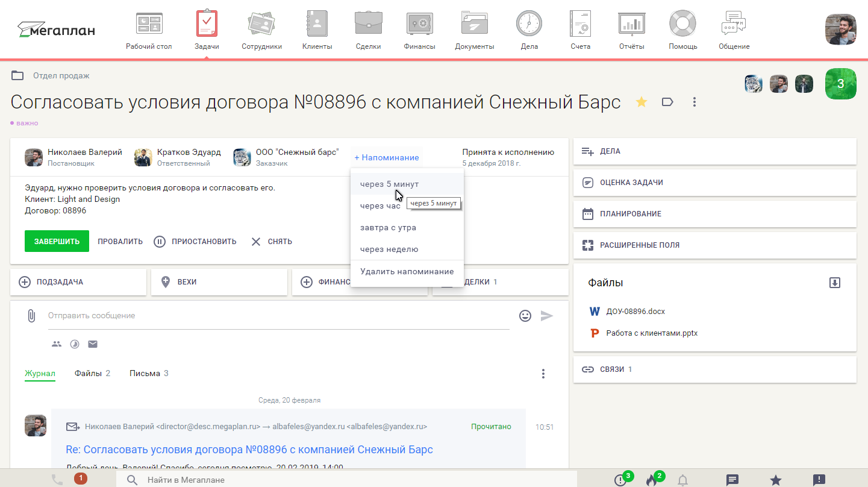Click the envelope icon under message field
The height and width of the screenshot is (487, 868).
click(93, 344)
